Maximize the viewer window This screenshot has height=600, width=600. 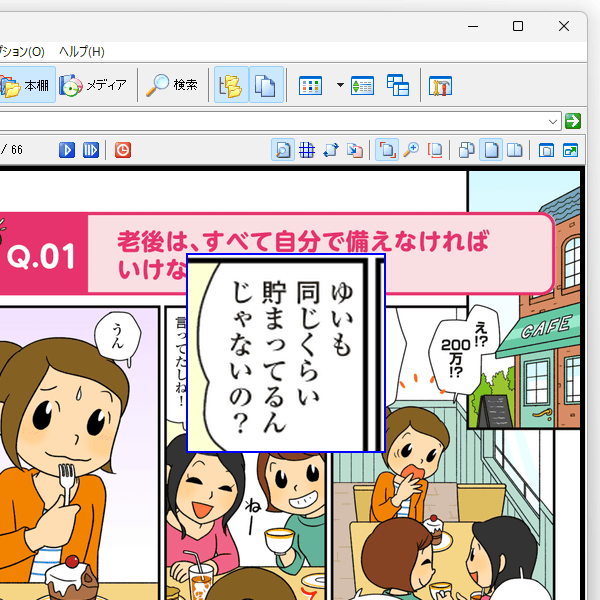tap(518, 26)
